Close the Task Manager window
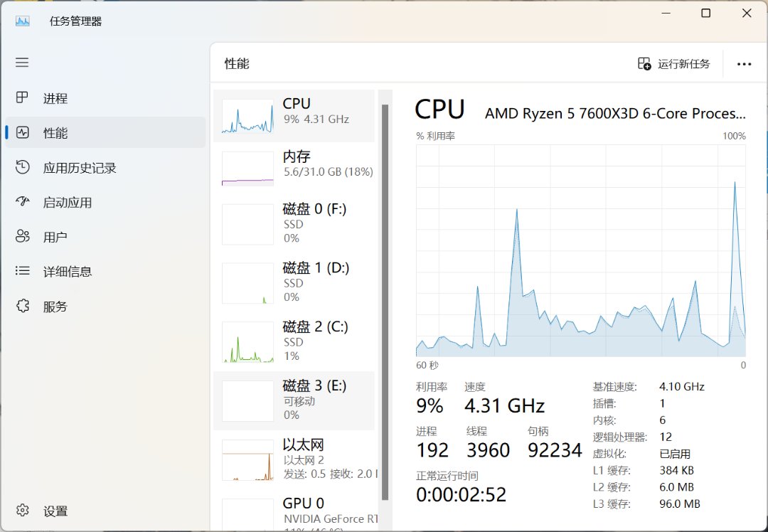The image size is (768, 532). click(x=747, y=14)
